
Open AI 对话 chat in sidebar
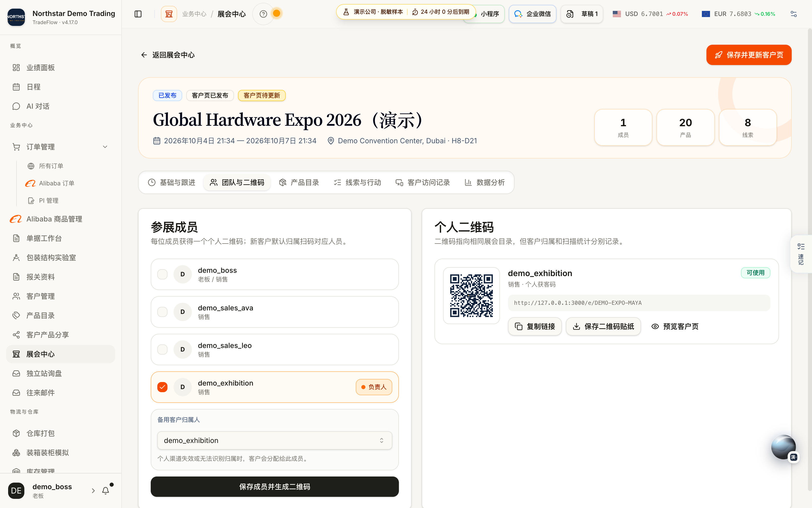click(60, 106)
